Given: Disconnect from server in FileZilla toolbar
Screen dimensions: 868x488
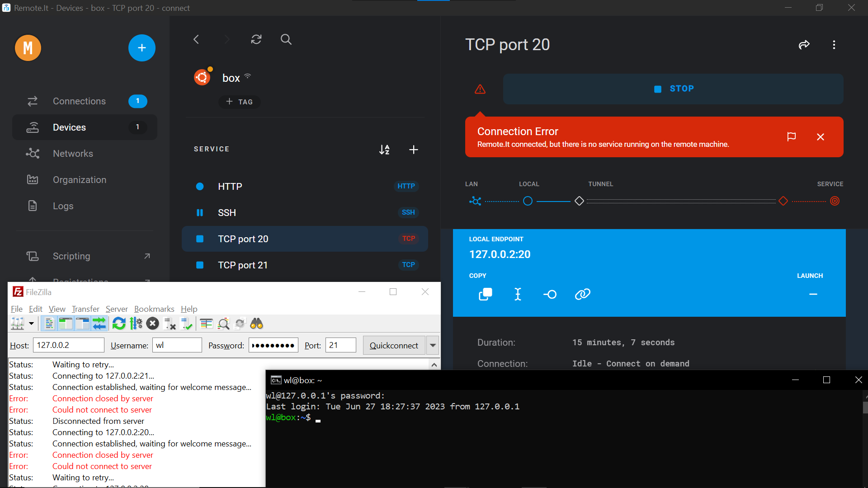Looking at the screenshot, I should [x=170, y=324].
